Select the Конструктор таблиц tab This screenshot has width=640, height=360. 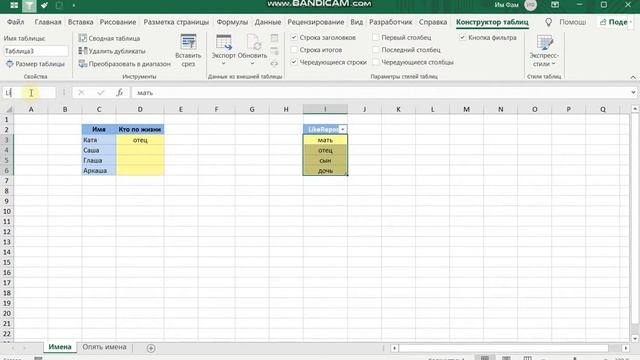[x=492, y=22]
